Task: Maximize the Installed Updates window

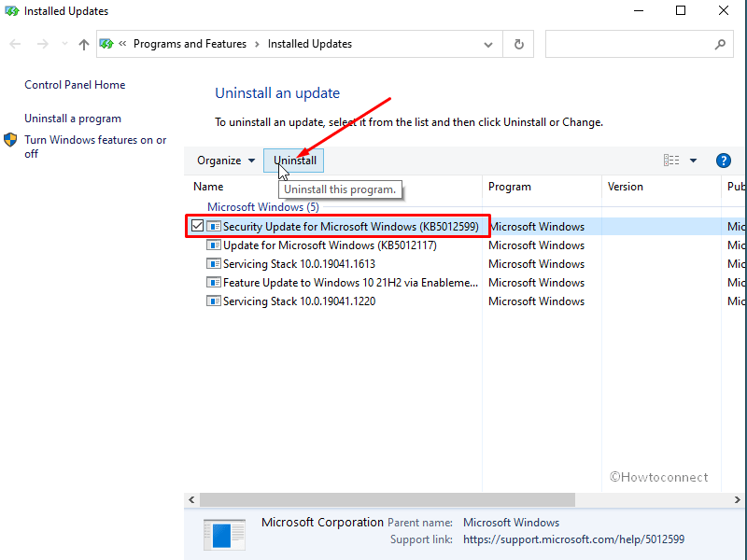Action: [681, 11]
